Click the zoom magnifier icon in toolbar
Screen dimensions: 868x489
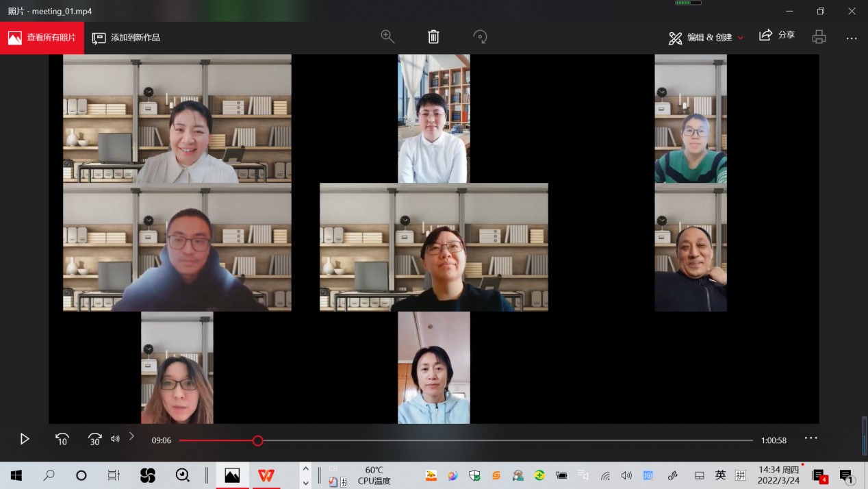387,37
